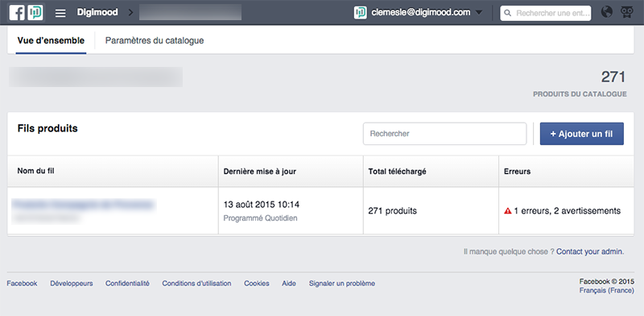The width and height of the screenshot is (644, 316).
Task: Click the 'PRODUITS DU CATALOGUE' label
Action: [x=580, y=94]
